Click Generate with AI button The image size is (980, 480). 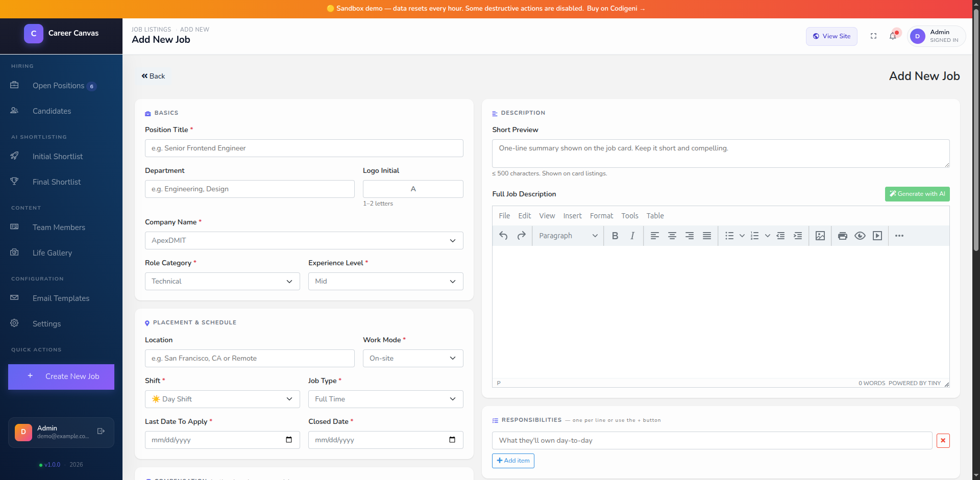(x=917, y=194)
